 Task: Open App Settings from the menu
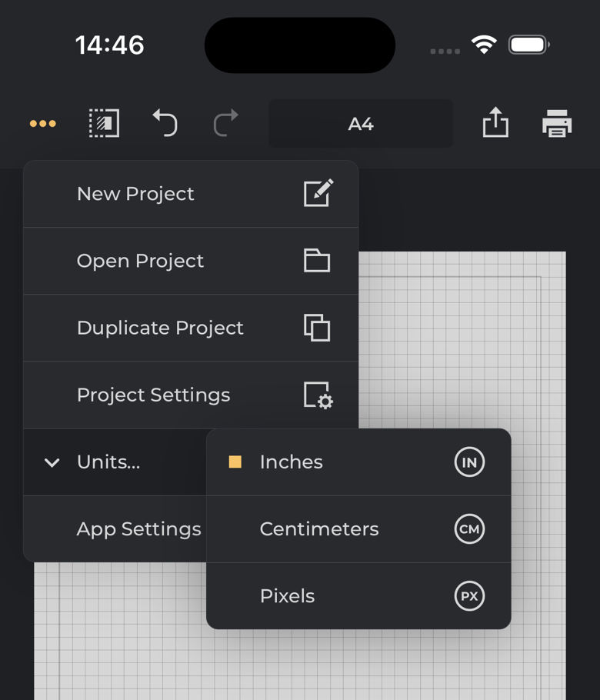[x=138, y=529]
